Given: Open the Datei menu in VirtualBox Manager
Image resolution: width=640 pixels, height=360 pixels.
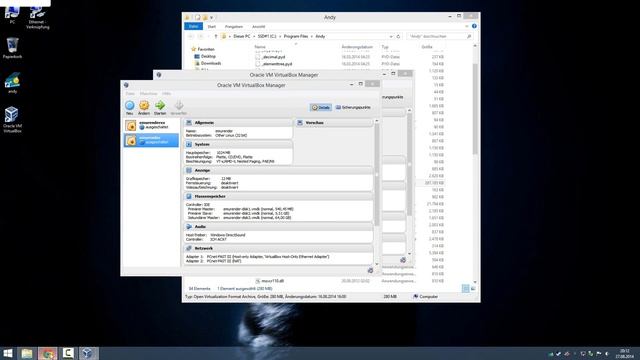Looking at the screenshot, I should (130, 93).
